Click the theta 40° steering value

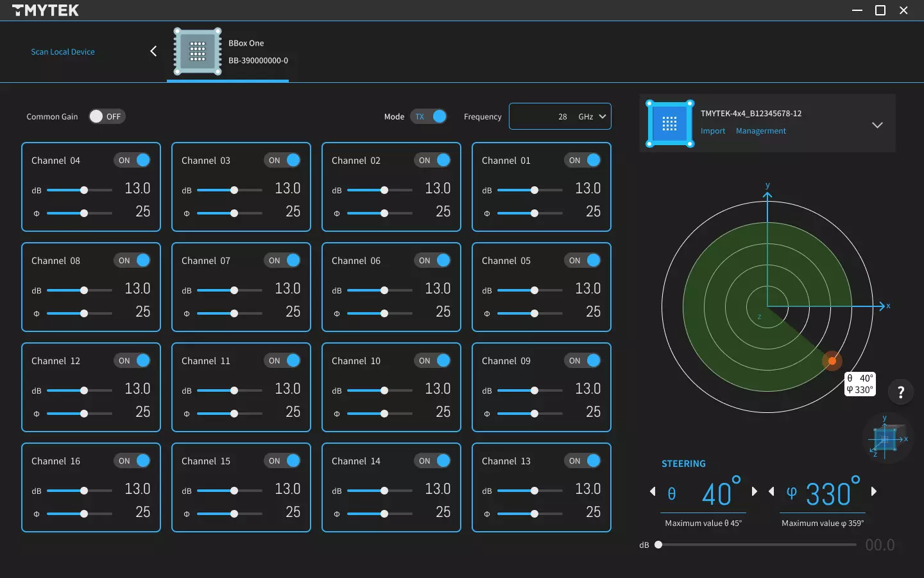pyautogui.click(x=721, y=493)
